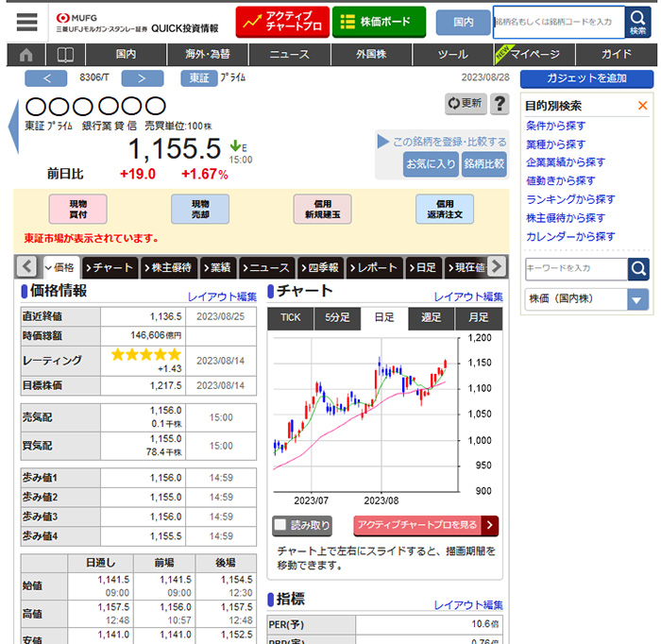Close the 目的別検索 gadget

click(642, 106)
